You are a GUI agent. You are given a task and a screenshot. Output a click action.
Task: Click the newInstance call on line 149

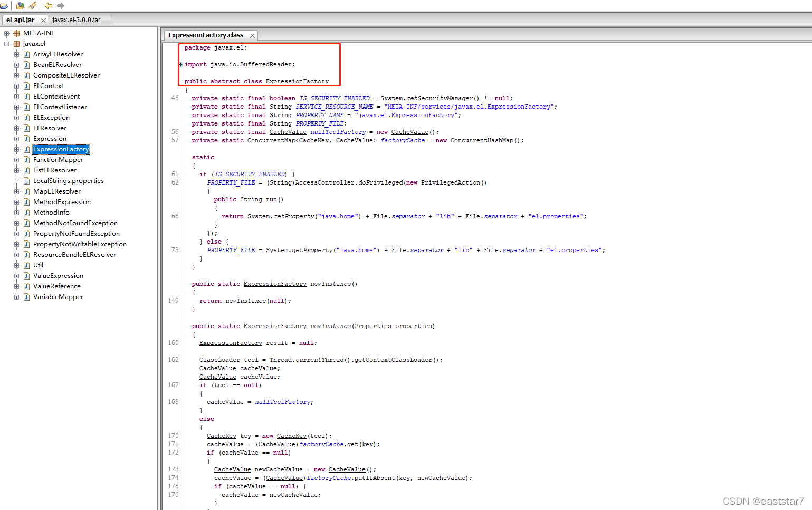point(245,301)
